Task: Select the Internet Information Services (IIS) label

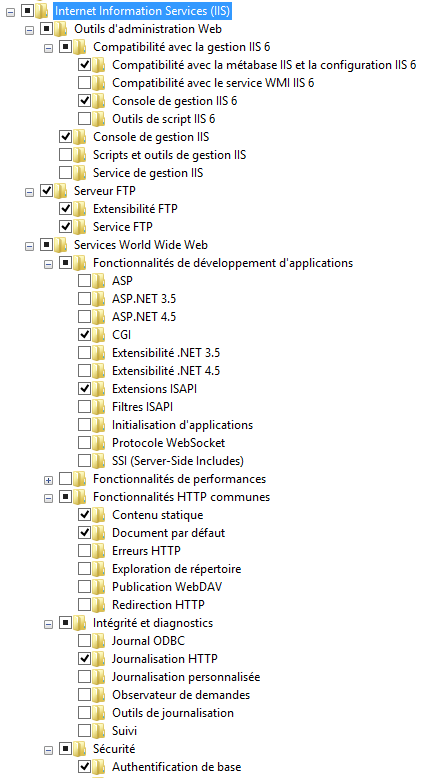Action: pos(142,10)
